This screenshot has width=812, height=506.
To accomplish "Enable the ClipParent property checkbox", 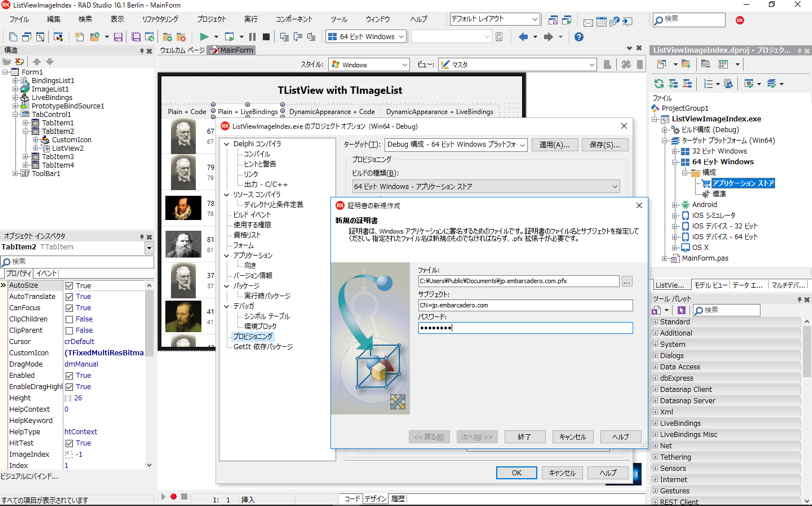I will click(x=69, y=330).
